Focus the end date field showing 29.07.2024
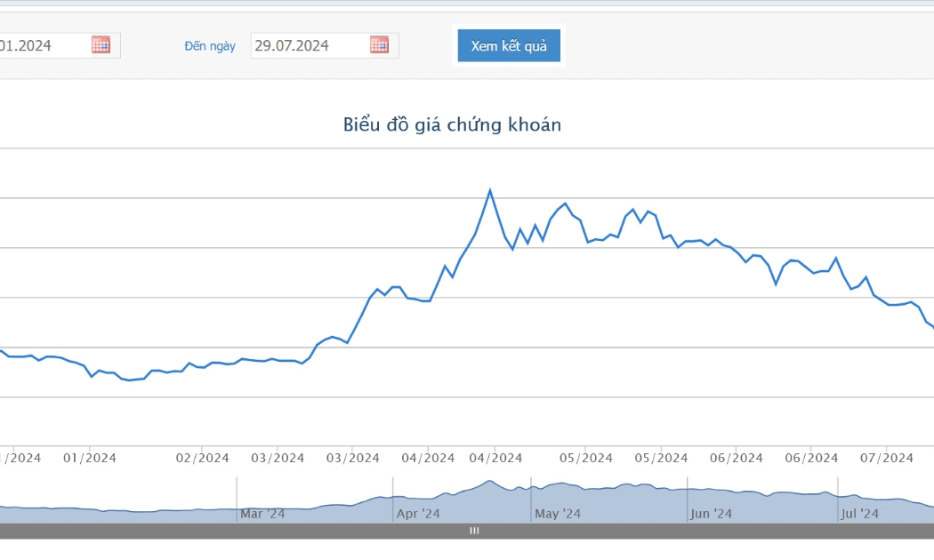 tap(325, 46)
